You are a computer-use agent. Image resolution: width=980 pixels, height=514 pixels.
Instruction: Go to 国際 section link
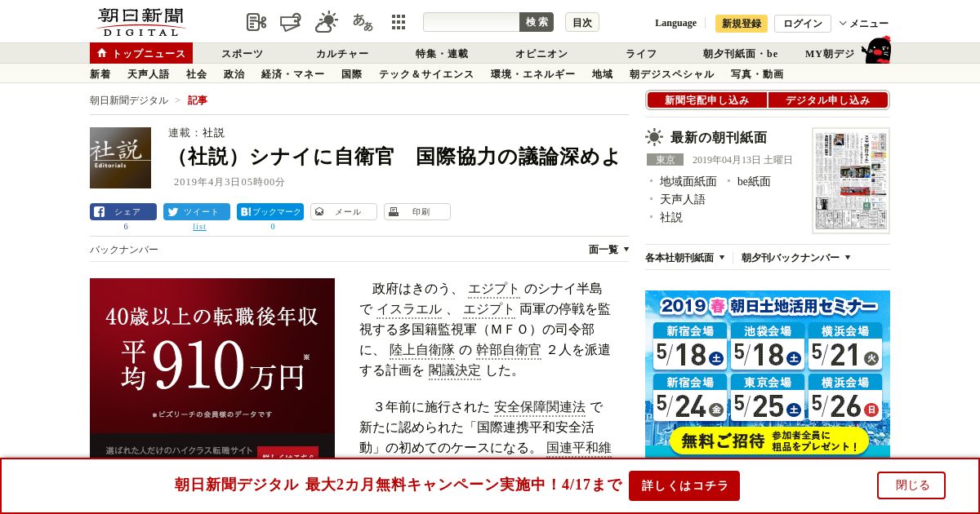(352, 74)
